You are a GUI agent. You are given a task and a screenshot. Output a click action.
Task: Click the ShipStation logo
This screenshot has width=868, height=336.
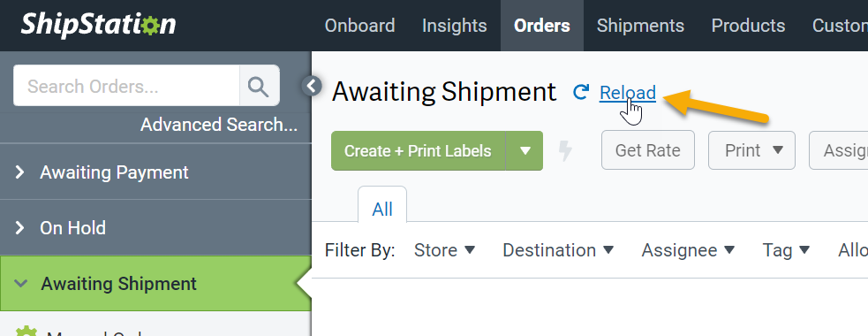click(98, 25)
